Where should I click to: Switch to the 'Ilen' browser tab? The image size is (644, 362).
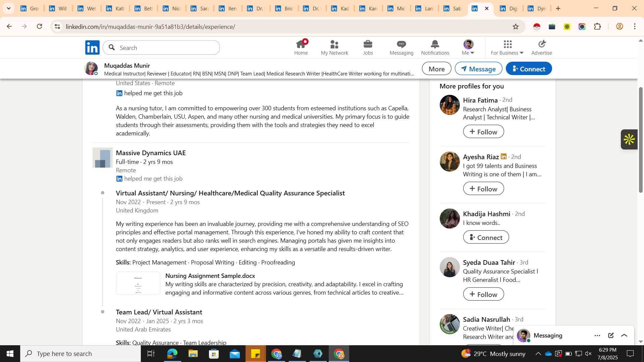[x=228, y=8]
